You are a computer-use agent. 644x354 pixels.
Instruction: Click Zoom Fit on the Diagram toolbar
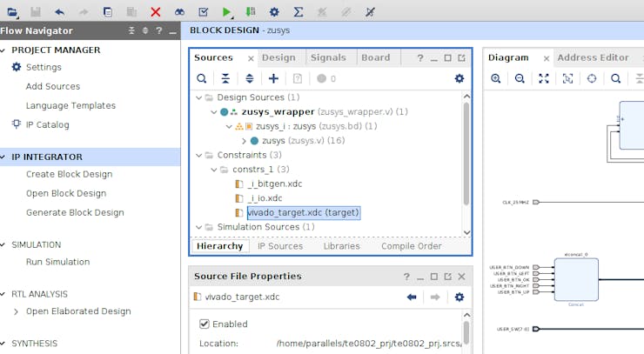point(544,78)
